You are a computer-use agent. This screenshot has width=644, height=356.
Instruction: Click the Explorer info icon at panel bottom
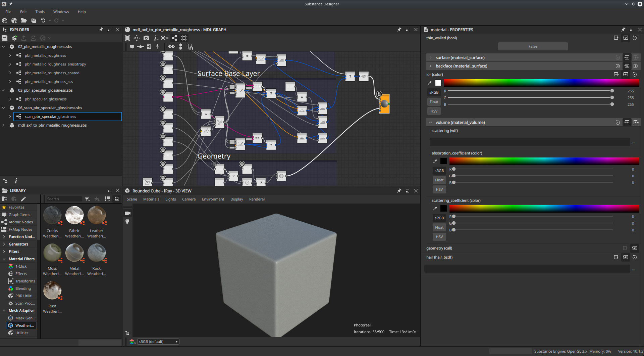click(16, 181)
